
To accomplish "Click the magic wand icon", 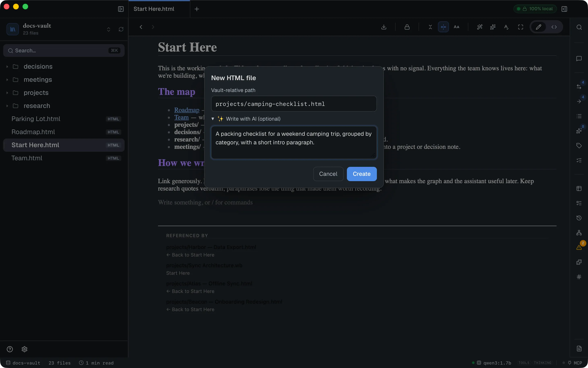I will [x=480, y=27].
